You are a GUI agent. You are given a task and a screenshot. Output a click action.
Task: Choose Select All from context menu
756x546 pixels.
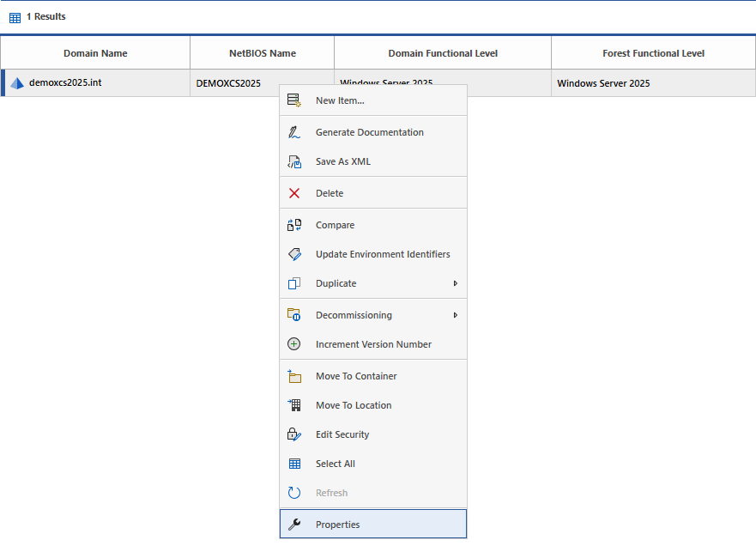335,464
